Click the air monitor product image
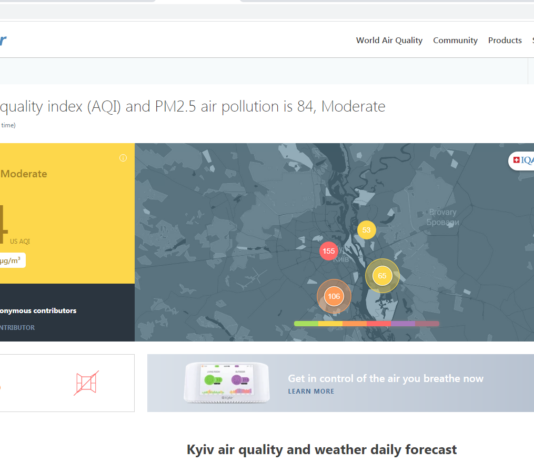The height and width of the screenshot is (462, 534). pyautogui.click(x=227, y=383)
